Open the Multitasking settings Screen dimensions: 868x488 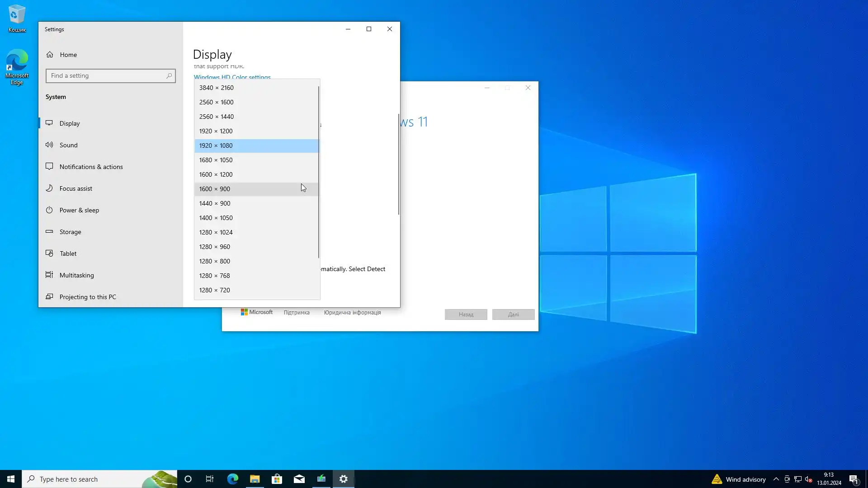click(76, 275)
